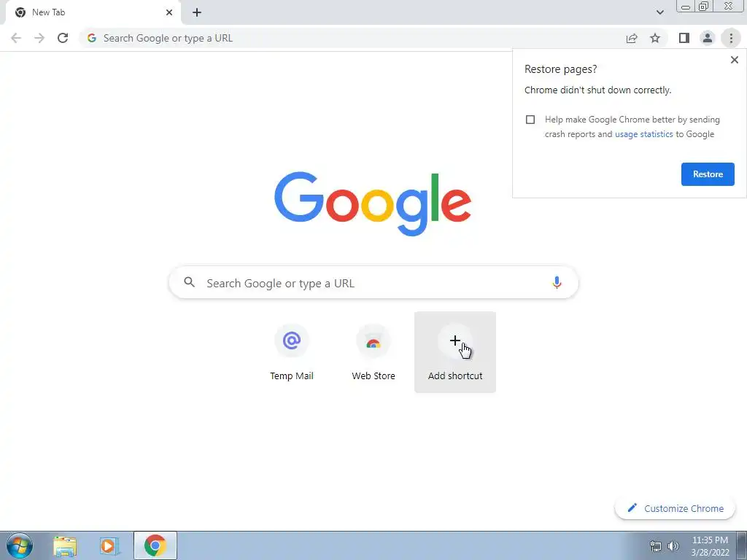The width and height of the screenshot is (747, 560).
Task: Bookmark this tab with the star icon
Action: pos(655,38)
